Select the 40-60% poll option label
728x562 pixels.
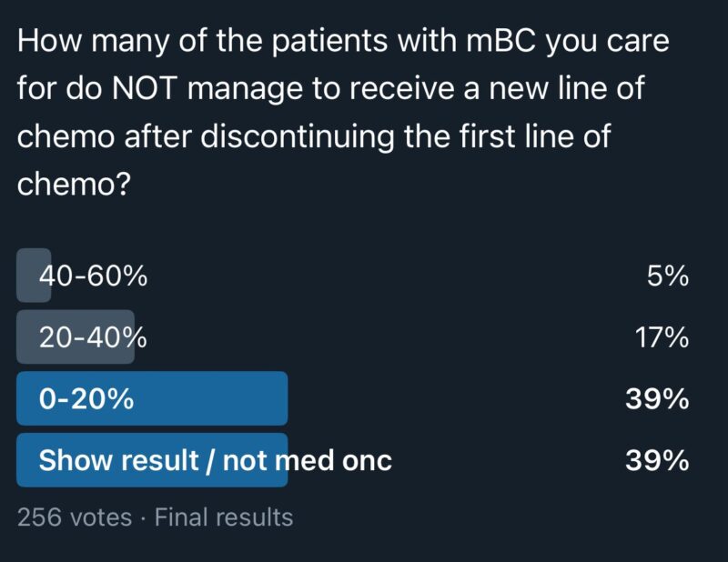click(93, 276)
